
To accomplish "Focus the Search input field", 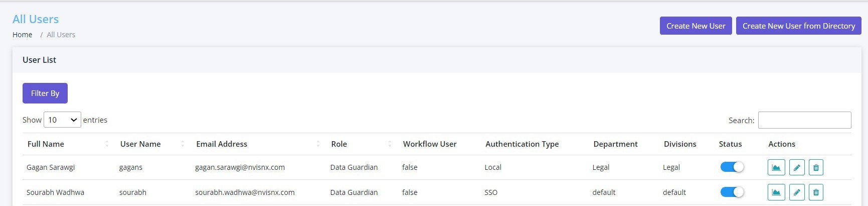I will point(804,120).
